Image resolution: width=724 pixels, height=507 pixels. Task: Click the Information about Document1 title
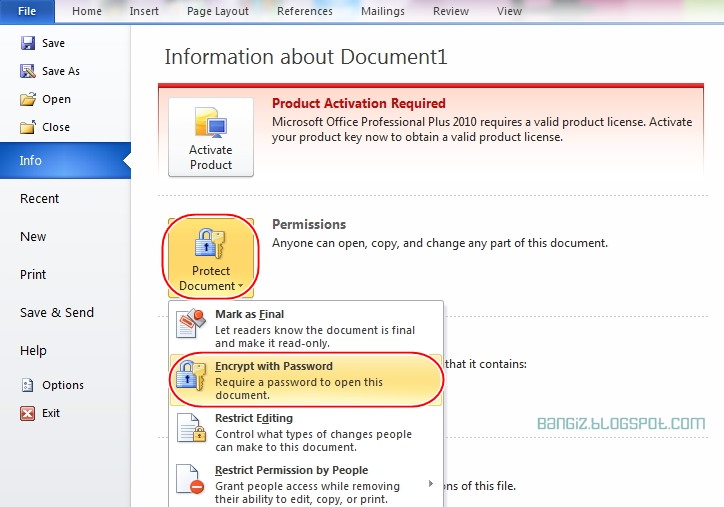306,56
